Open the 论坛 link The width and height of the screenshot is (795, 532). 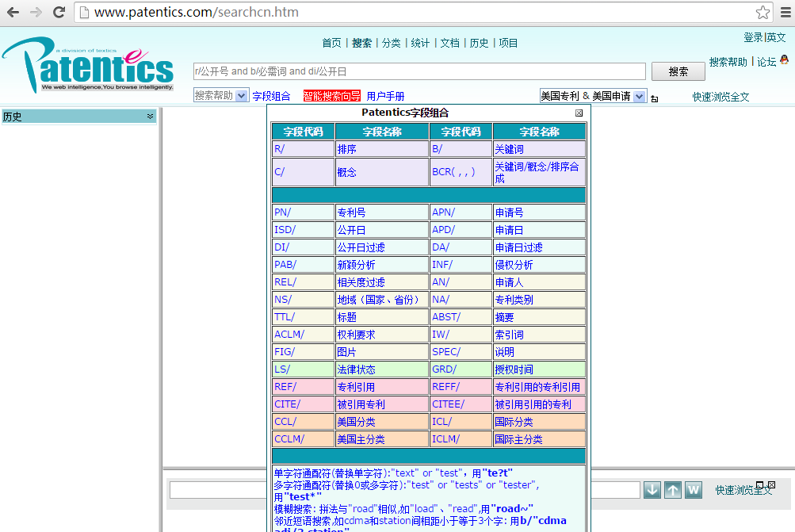click(x=766, y=62)
